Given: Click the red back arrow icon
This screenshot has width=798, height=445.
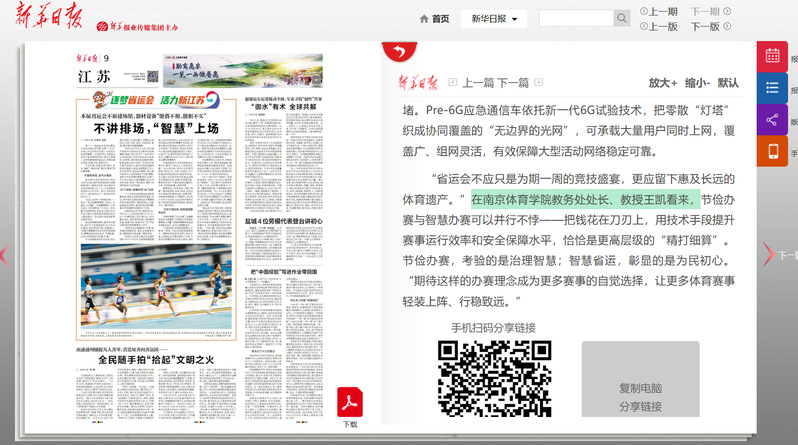Looking at the screenshot, I should [x=400, y=51].
